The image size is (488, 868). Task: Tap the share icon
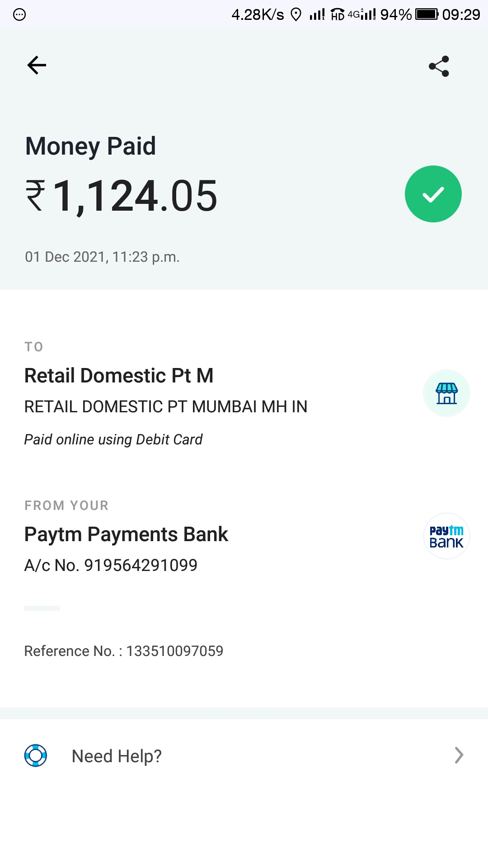(439, 66)
